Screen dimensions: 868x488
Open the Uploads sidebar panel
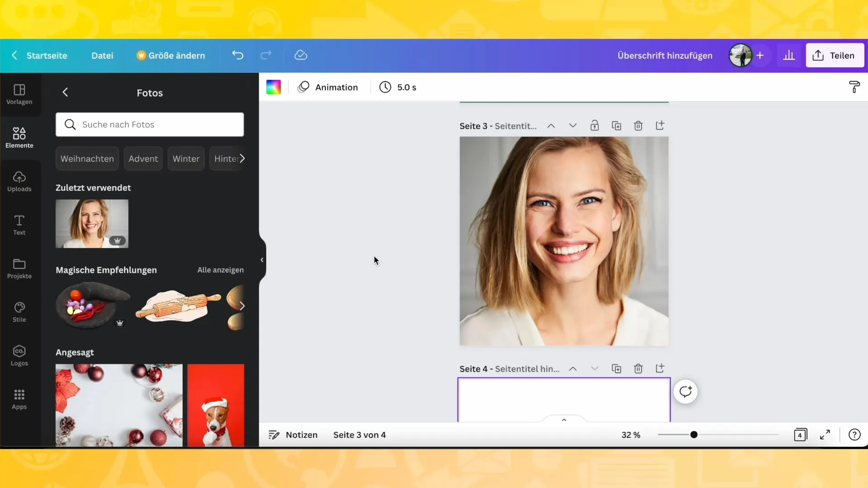pos(19,182)
